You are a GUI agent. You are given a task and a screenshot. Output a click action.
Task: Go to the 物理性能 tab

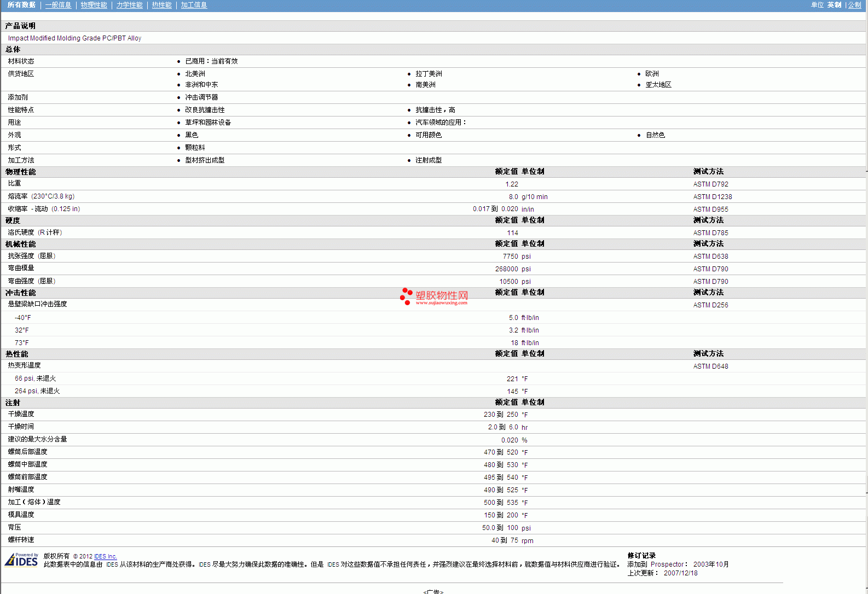pyautogui.click(x=94, y=5)
